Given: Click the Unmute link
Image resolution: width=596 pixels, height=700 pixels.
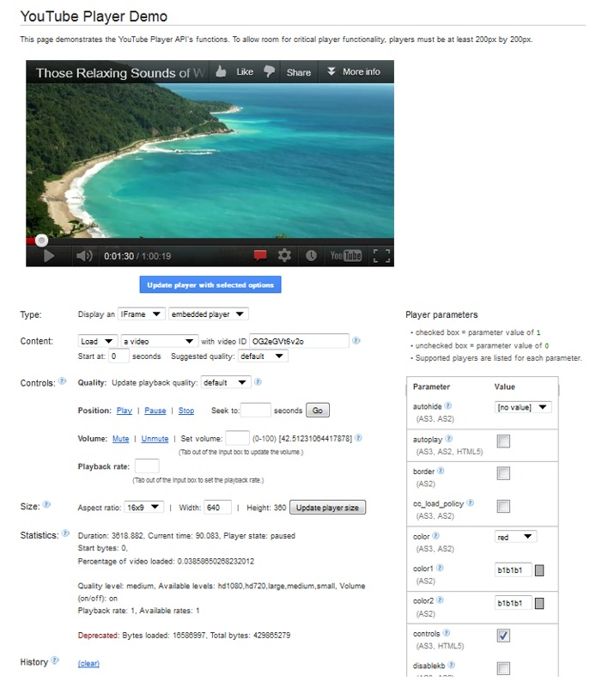Looking at the screenshot, I should point(155,438).
